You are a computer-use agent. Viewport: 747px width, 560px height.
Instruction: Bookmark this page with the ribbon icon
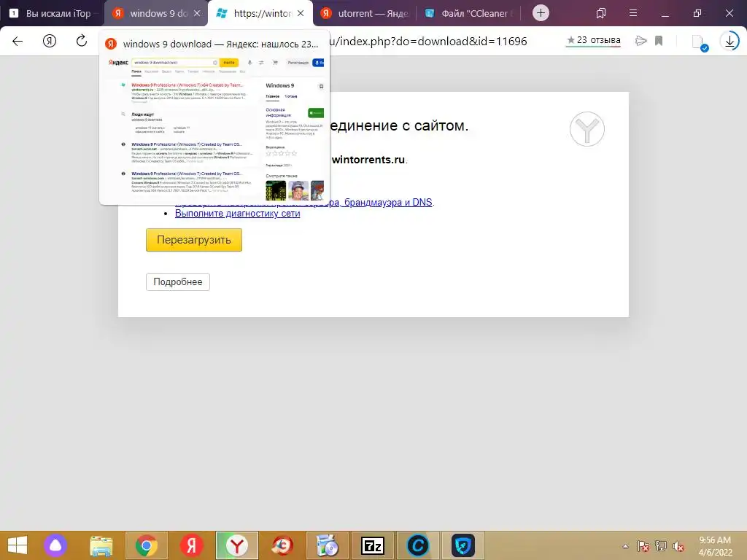(659, 41)
